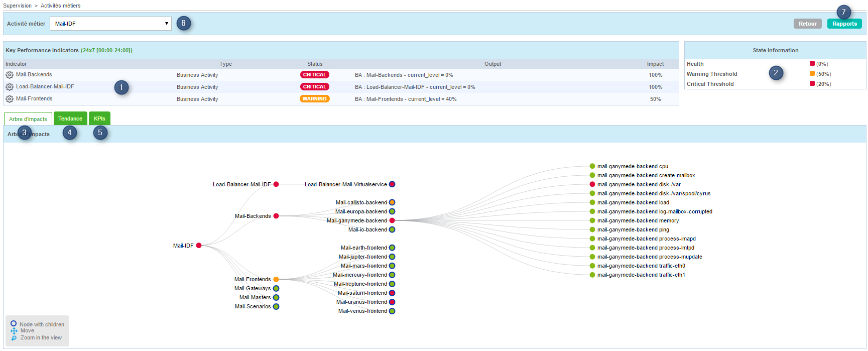The height and width of the screenshot is (351, 868).
Task: Click the CRITICAL status badge for Mail-Backends
Action: 314,75
